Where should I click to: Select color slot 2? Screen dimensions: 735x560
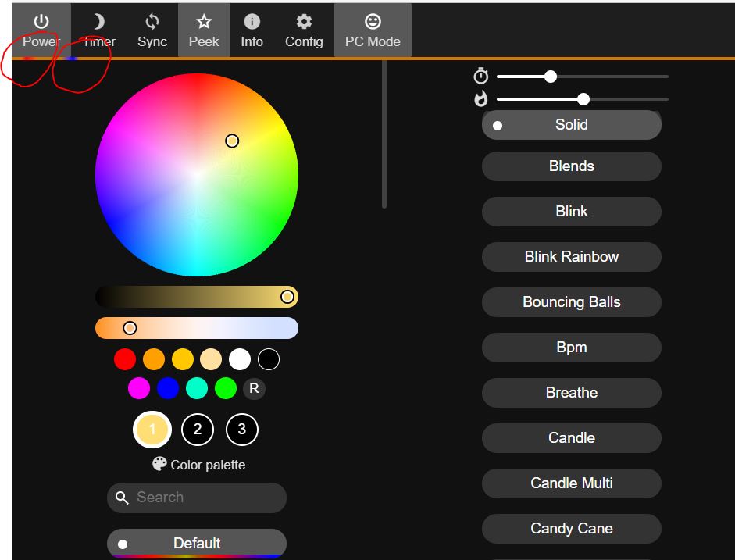[198, 430]
